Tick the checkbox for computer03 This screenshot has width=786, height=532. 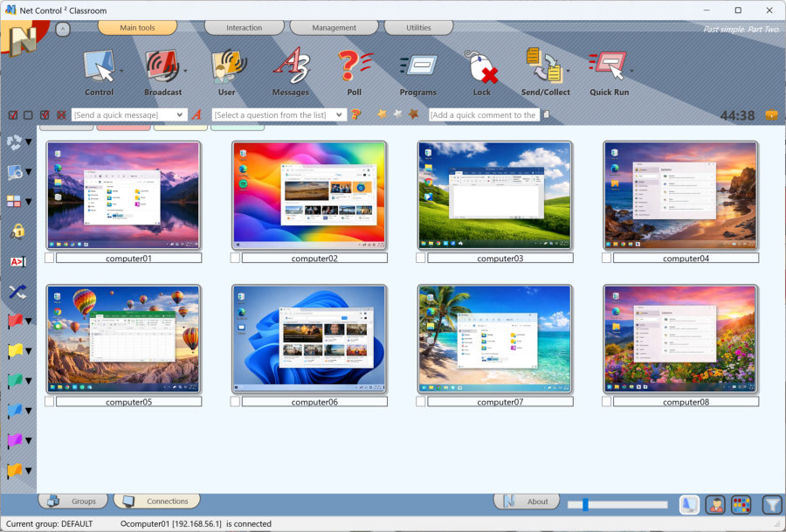click(420, 257)
